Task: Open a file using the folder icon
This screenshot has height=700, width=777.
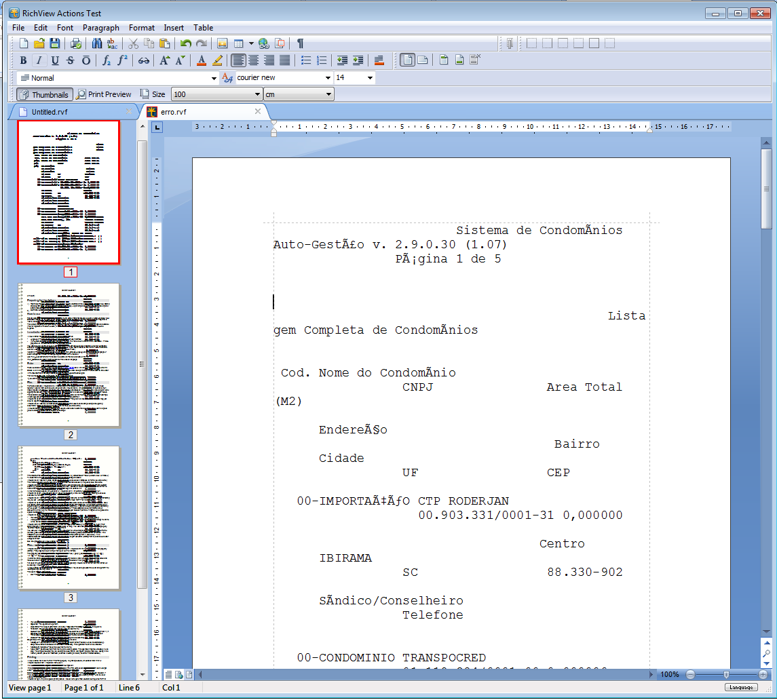Action: 39,43
